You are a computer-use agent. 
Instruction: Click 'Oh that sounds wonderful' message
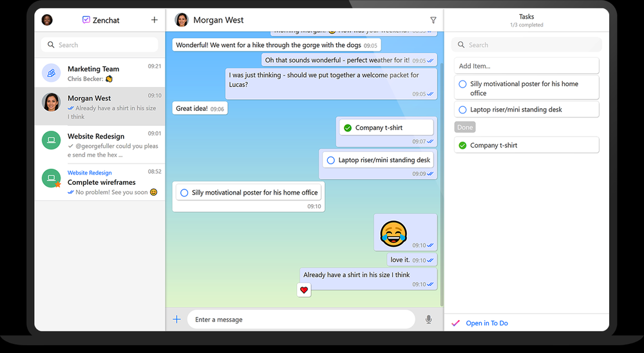(349, 60)
